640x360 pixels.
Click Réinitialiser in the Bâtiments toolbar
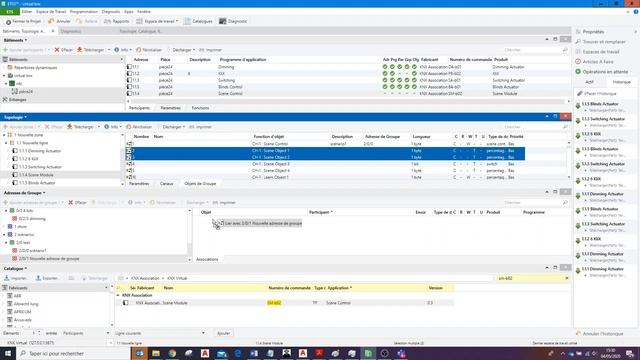[149, 50]
